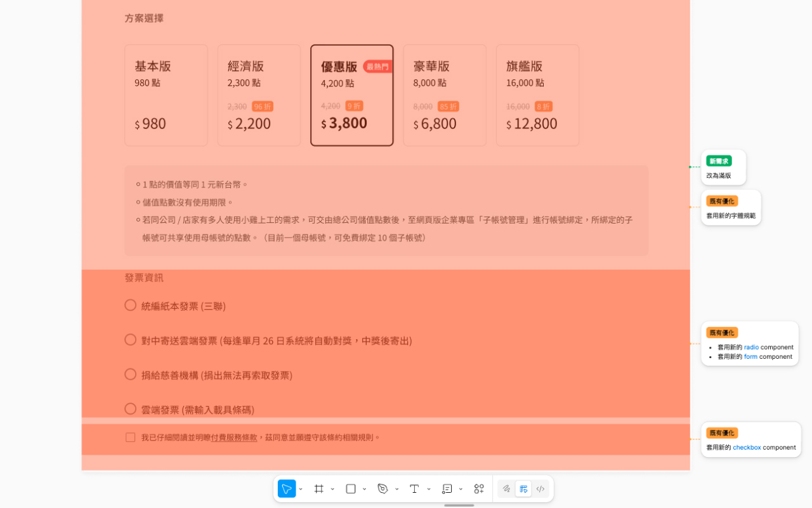The width and height of the screenshot is (812, 508).
Task: Click the $ 12,800 price text
Action: (x=532, y=124)
